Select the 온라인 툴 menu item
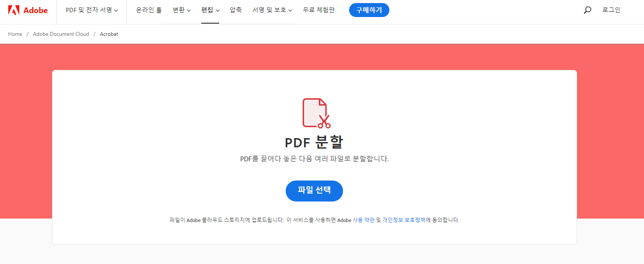Screen dimensions: 644x264 (149, 10)
